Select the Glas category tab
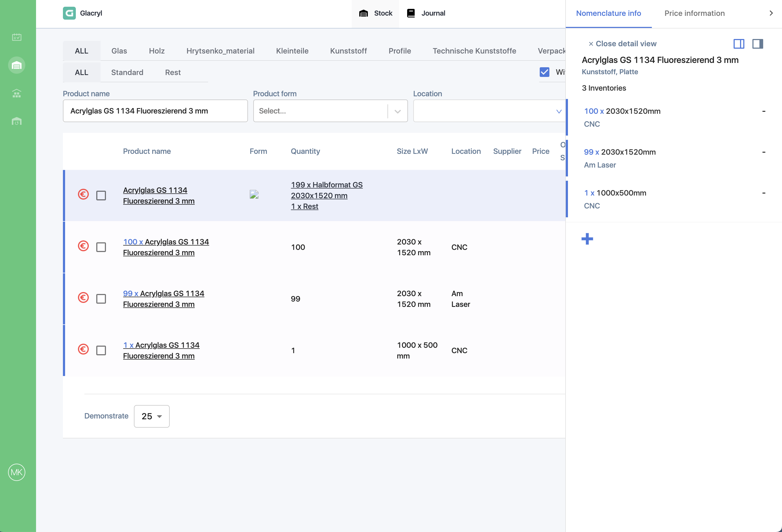This screenshot has width=782, height=532. pyautogui.click(x=119, y=51)
